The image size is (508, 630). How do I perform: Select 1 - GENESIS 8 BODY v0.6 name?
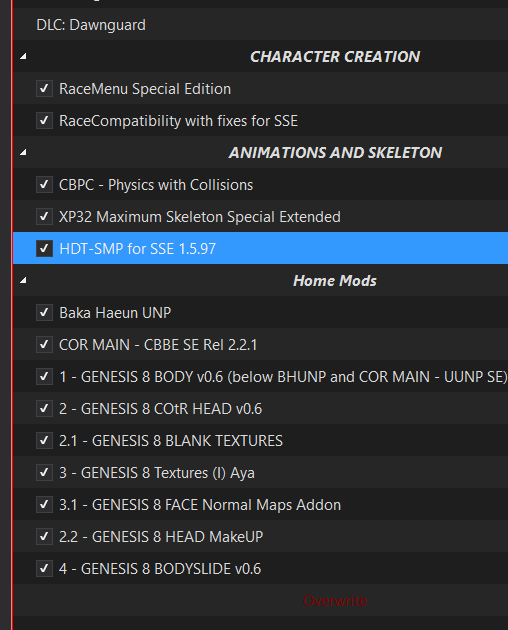pyautogui.click(x=283, y=377)
